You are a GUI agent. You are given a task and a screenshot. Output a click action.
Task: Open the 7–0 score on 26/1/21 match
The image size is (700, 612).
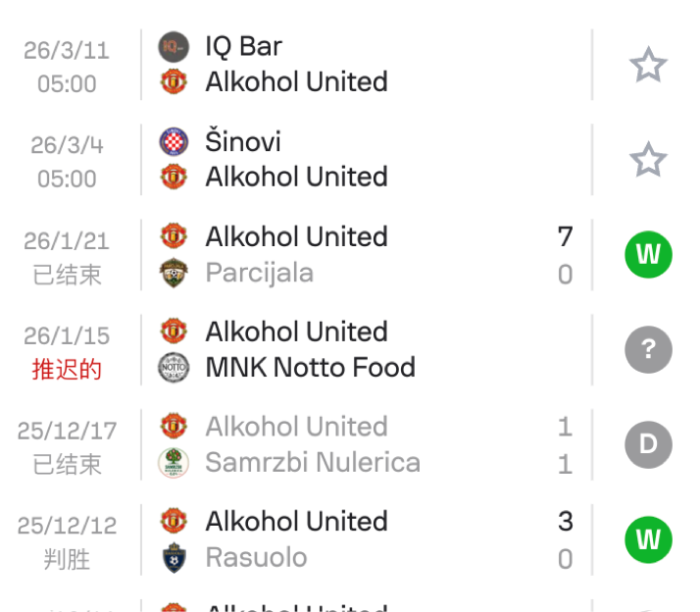(565, 255)
